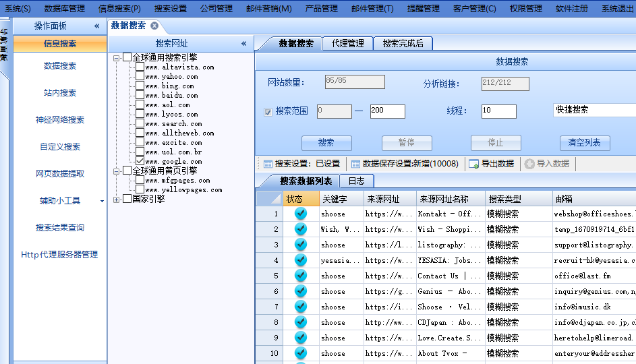Select the www.mfgpages.com tree item
The width and height of the screenshot is (636, 364).
177,181
